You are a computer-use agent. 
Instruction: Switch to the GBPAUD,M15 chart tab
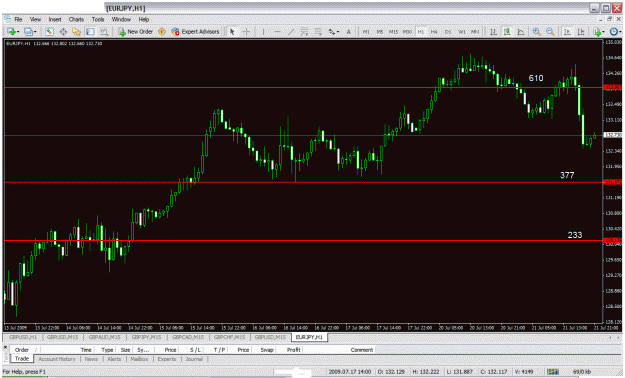[104, 337]
